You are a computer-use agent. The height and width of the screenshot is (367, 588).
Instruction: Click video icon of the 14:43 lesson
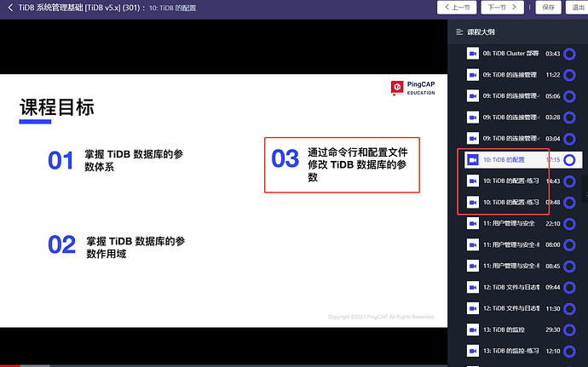(472, 181)
